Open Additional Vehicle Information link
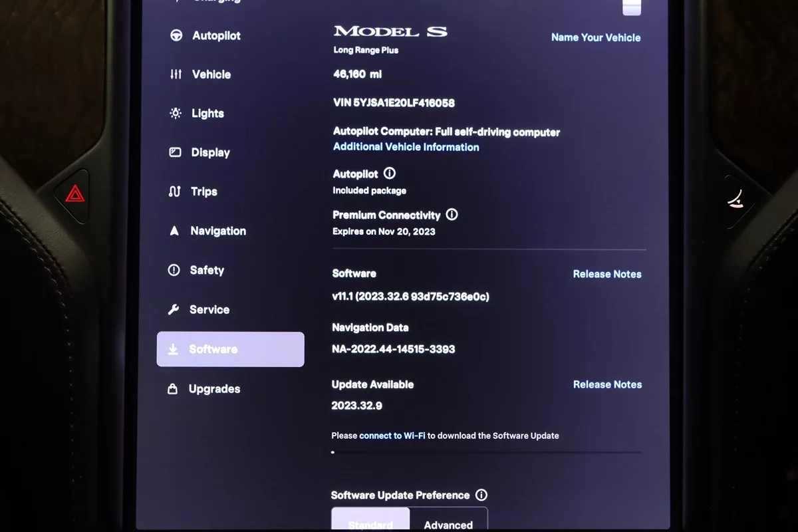Viewport: 798px width, 532px height. [406, 147]
